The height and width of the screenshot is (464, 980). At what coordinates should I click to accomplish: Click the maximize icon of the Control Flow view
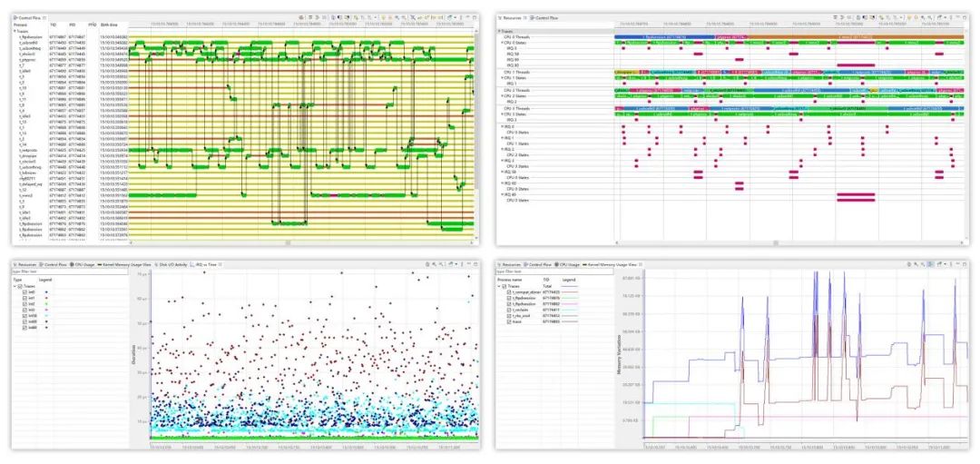pyautogui.click(x=473, y=17)
